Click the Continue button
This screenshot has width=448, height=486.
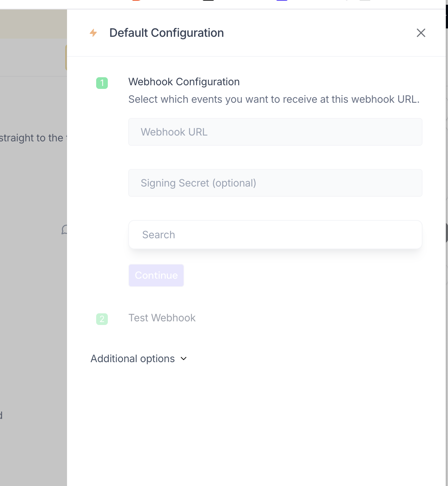(156, 275)
